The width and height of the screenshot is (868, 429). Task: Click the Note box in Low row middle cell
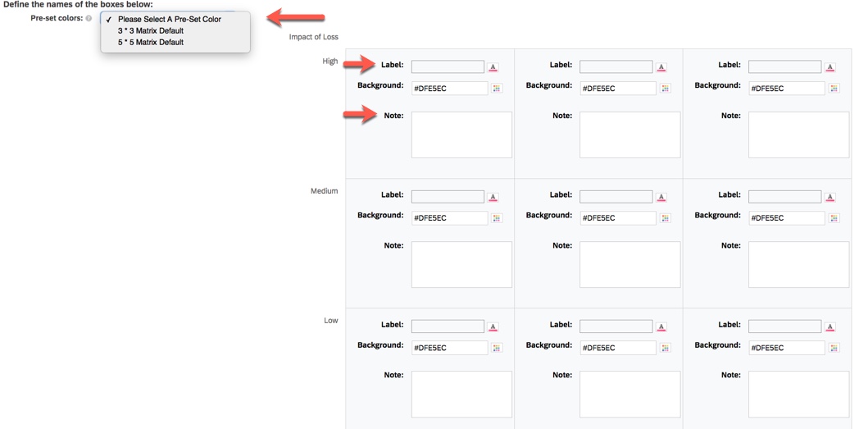coord(630,394)
